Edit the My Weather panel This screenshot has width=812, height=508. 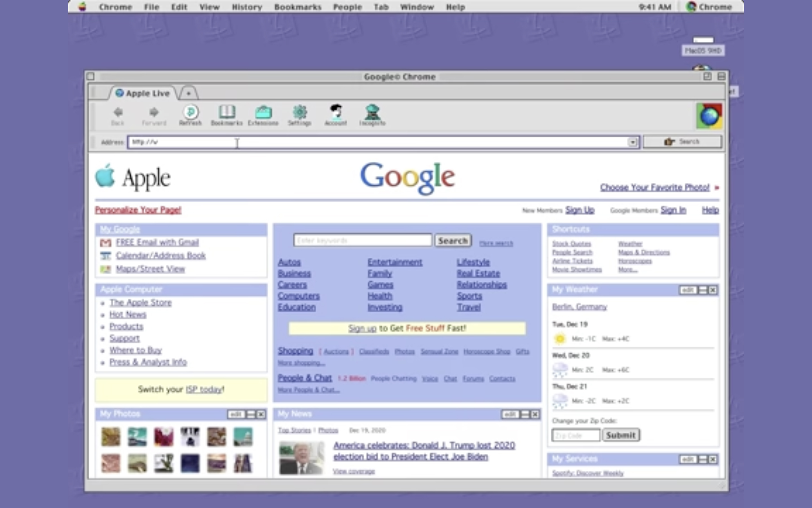point(688,290)
